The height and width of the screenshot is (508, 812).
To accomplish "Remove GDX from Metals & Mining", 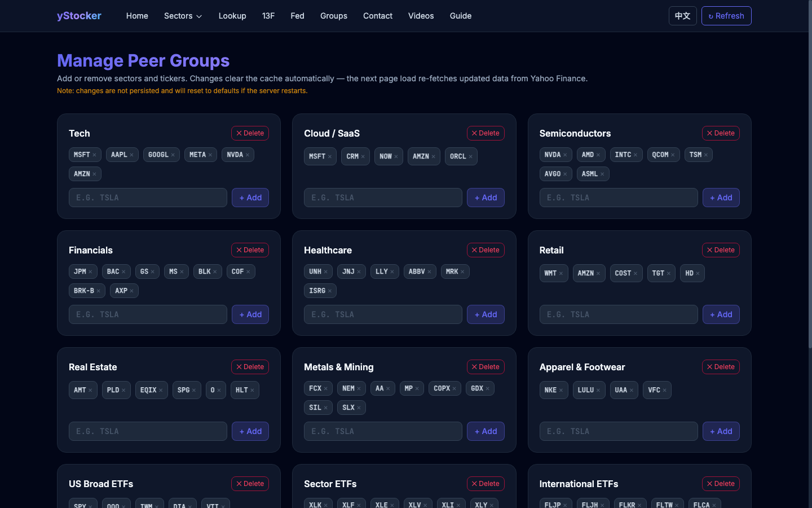I will [x=489, y=388].
